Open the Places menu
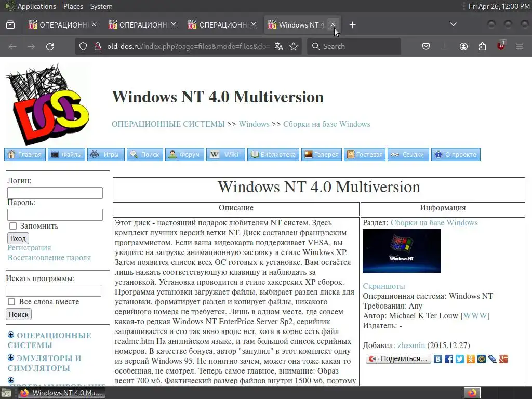 point(73,6)
